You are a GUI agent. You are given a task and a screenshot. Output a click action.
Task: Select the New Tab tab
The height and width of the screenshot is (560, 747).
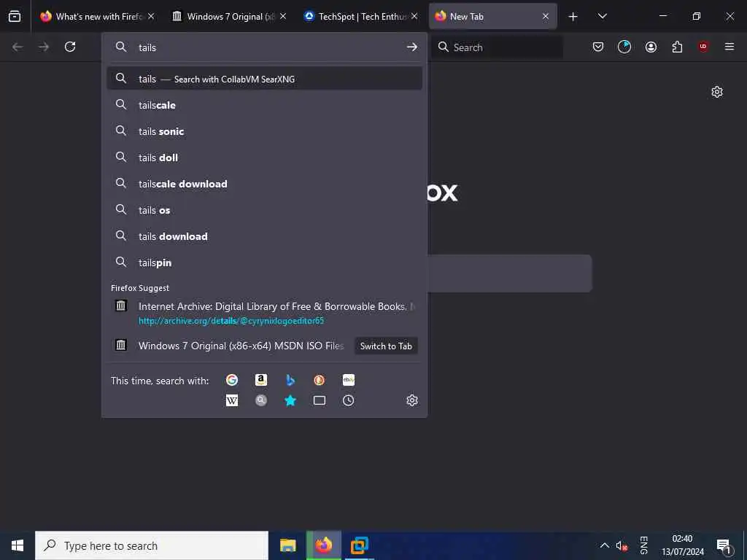[x=492, y=16]
